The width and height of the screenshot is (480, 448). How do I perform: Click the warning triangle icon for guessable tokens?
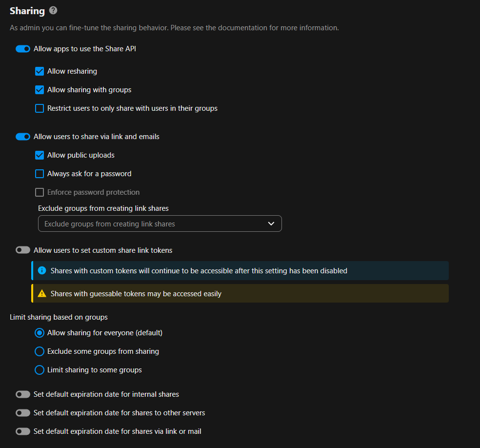tap(42, 294)
